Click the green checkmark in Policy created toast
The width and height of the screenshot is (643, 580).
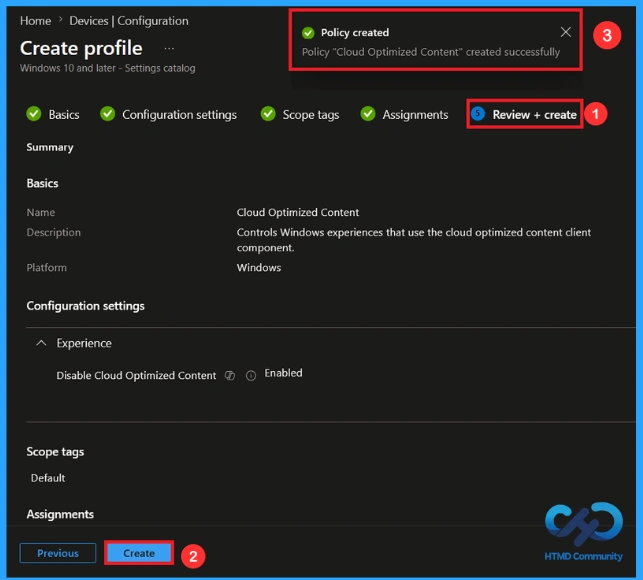(308, 33)
